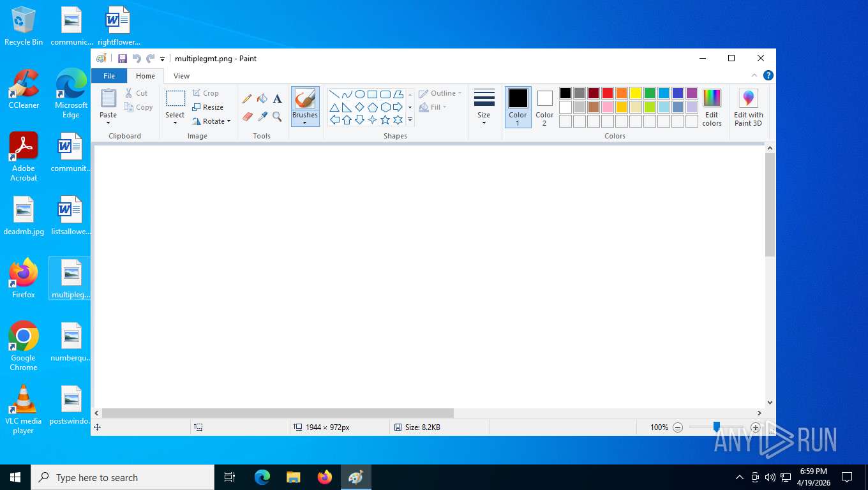Image resolution: width=868 pixels, height=490 pixels.
Task: Switch to the View tab
Action: [x=182, y=76]
